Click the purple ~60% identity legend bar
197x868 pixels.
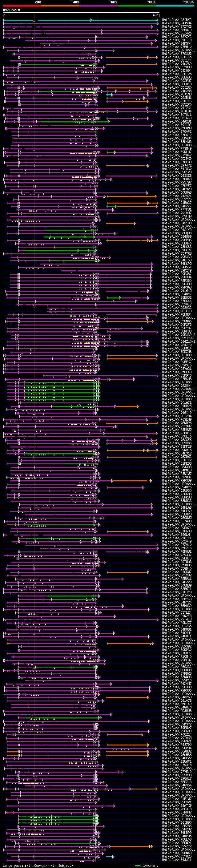[x=99, y=6]
